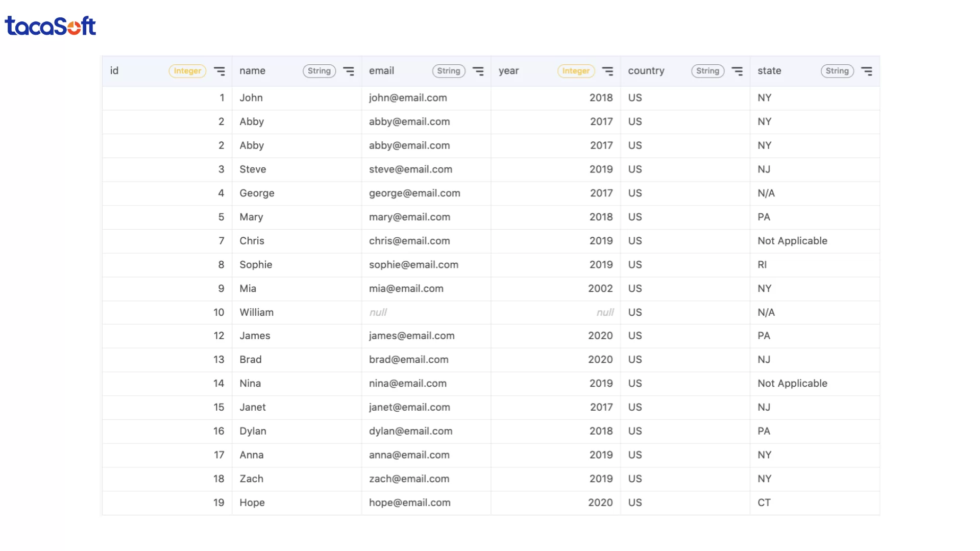Select the cell sophie@email.com
980x551 pixels.
[426, 265]
